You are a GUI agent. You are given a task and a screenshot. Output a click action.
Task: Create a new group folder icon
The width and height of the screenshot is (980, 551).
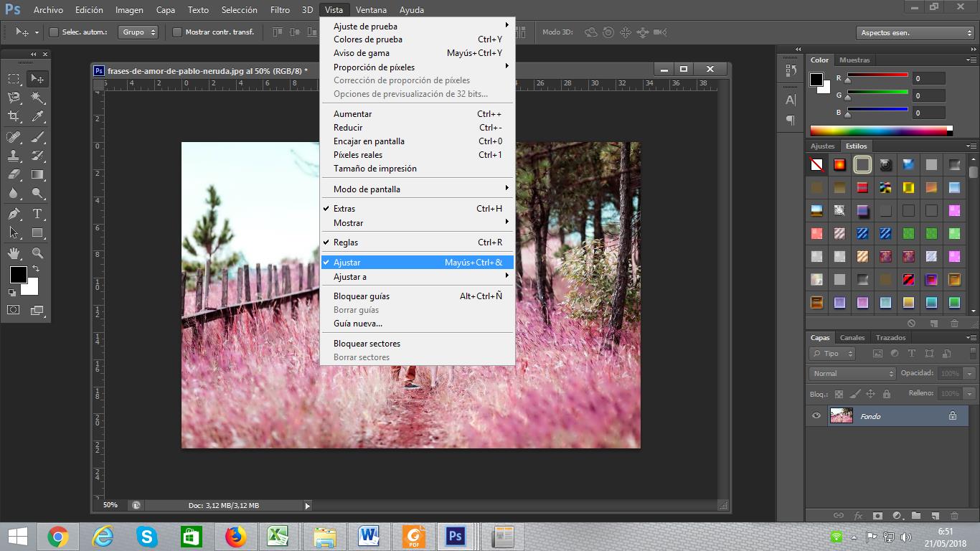point(916,515)
